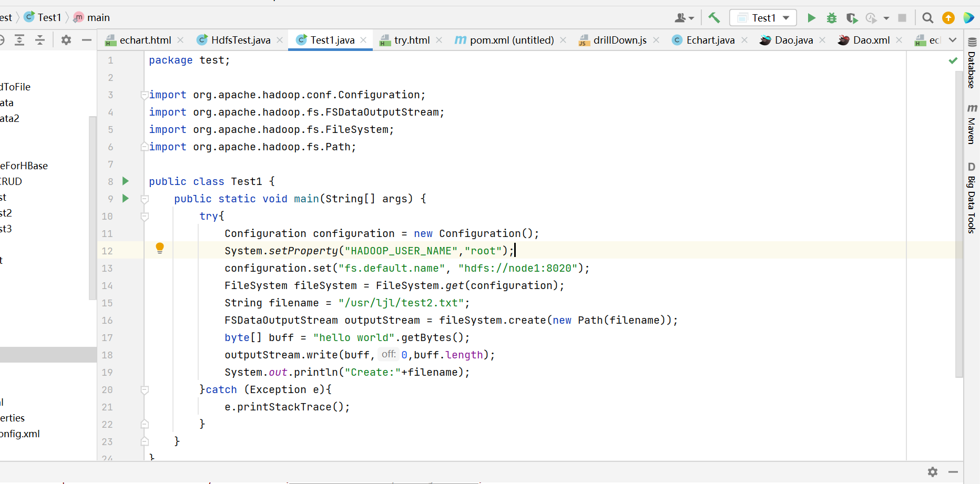Viewport: 980px width, 484px height.
Task: Fold the catch block at line 20
Action: (145, 390)
